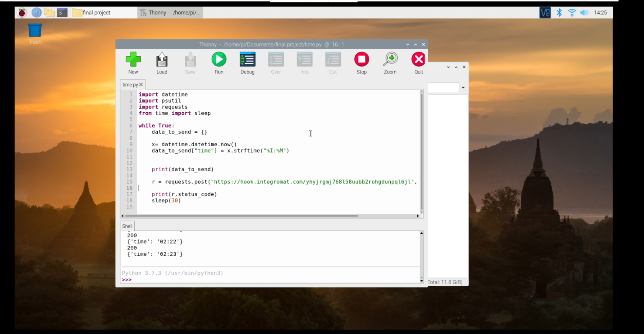Maximize the file manager window
Image resolution: width=644 pixels, height=334 pixels.
(x=456, y=67)
